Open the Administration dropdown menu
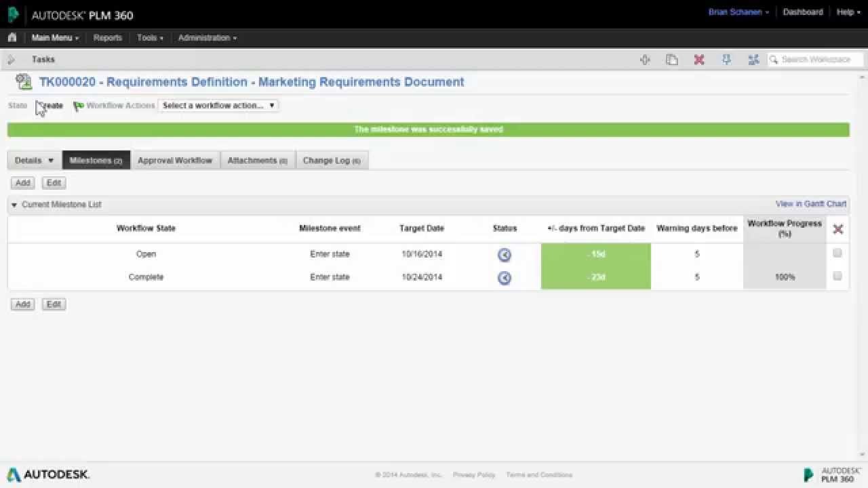Screen dimensions: 868x488 (x=208, y=38)
